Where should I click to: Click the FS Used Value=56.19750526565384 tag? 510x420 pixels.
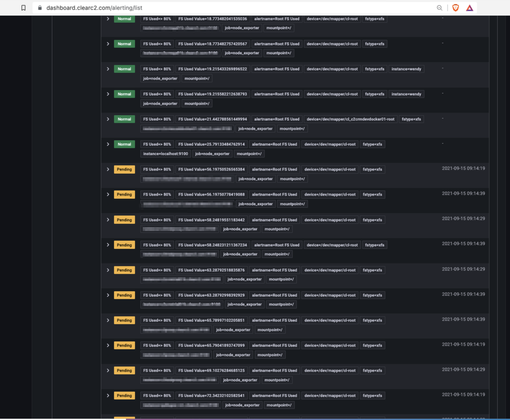point(211,169)
